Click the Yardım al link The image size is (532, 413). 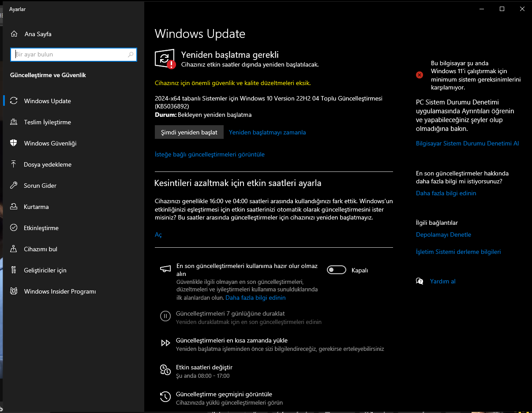(x=442, y=281)
